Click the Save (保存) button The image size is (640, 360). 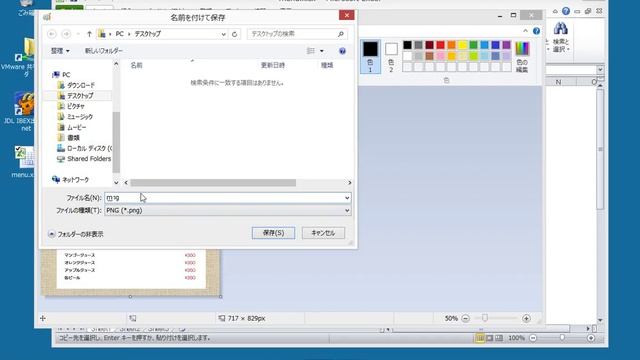(x=273, y=233)
